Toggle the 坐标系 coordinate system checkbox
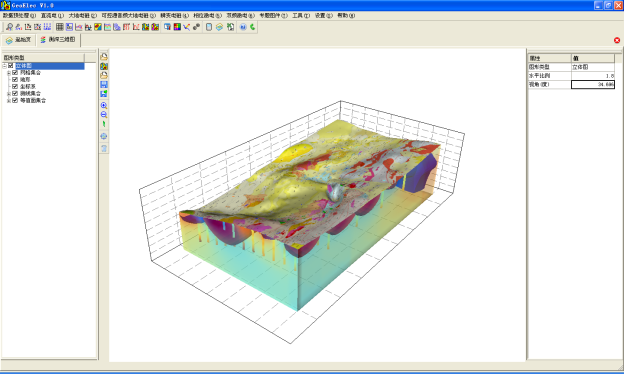This screenshot has width=624, height=374. (x=15, y=86)
